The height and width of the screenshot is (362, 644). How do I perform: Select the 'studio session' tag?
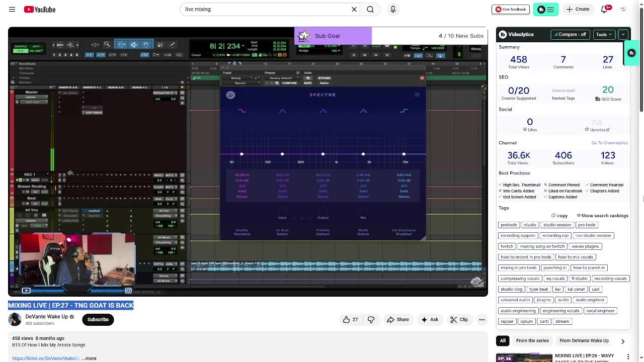[557, 225]
